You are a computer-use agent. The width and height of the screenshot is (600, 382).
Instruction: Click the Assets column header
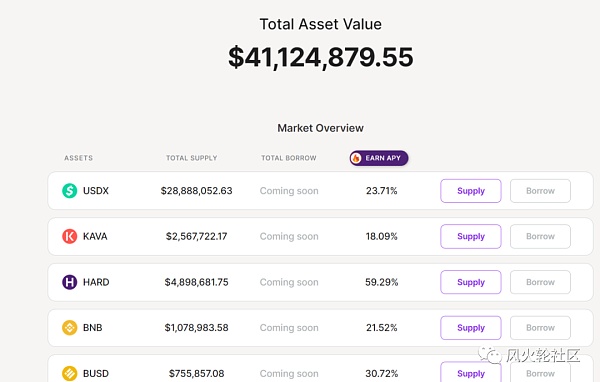(78, 158)
